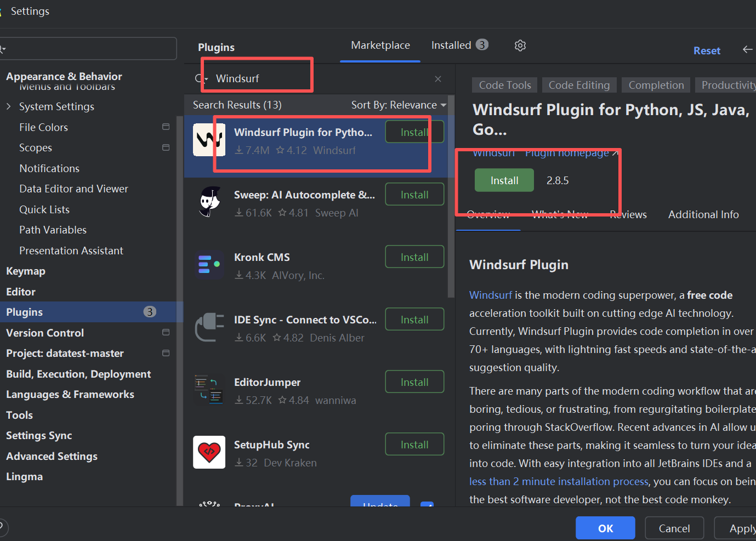Open the Sort By: Relevance dropdown

coord(399,105)
